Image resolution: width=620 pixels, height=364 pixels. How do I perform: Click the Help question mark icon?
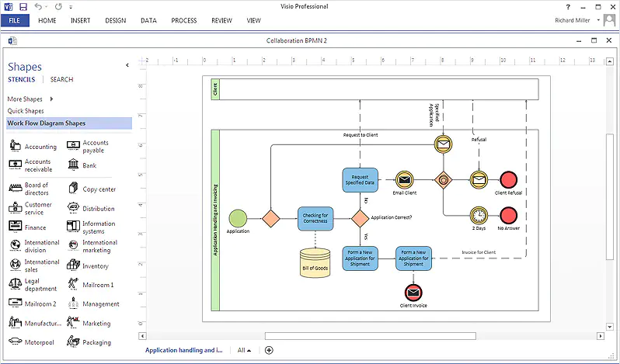tap(568, 7)
